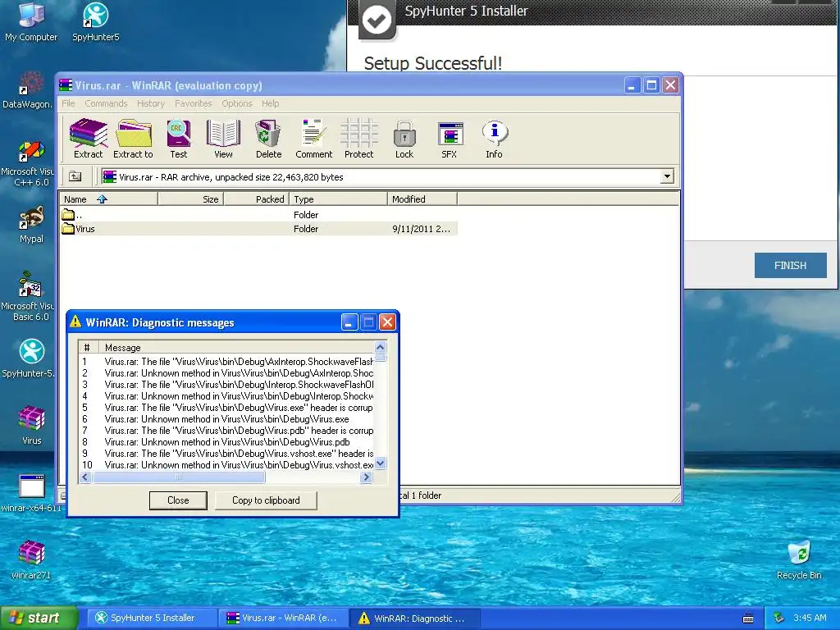Switch to SpyHunter 5 Installer taskbar button
Screen dimensions: 840x630
click(x=152, y=618)
